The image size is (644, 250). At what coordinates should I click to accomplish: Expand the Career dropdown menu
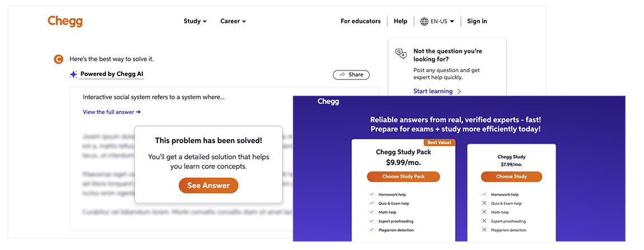pyautogui.click(x=233, y=21)
